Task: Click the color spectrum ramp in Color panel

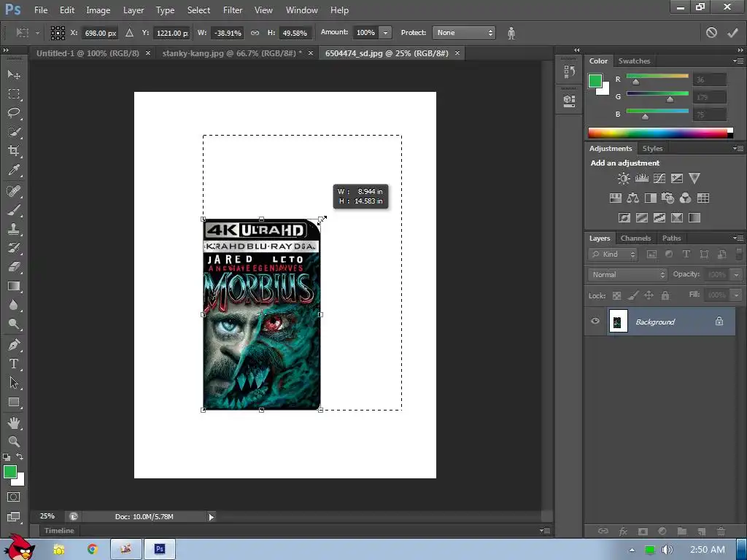Action: pyautogui.click(x=660, y=133)
